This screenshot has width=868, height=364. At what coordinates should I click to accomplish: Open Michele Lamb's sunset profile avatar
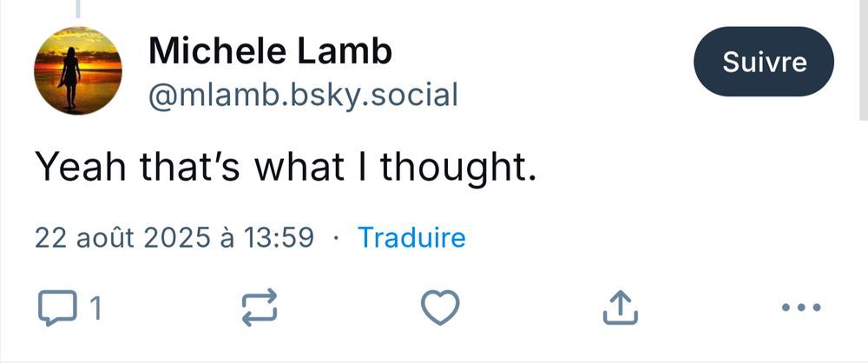[x=77, y=70]
